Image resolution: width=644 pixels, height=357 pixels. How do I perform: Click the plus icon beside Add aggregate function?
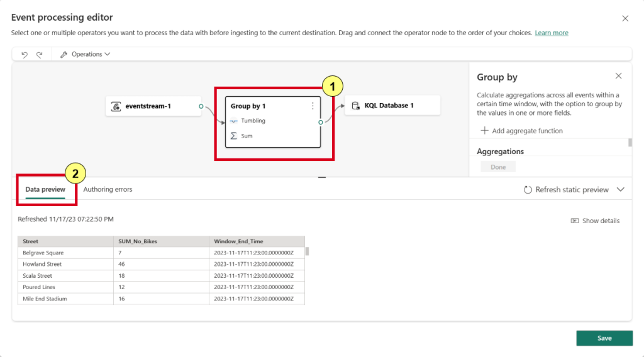click(485, 131)
